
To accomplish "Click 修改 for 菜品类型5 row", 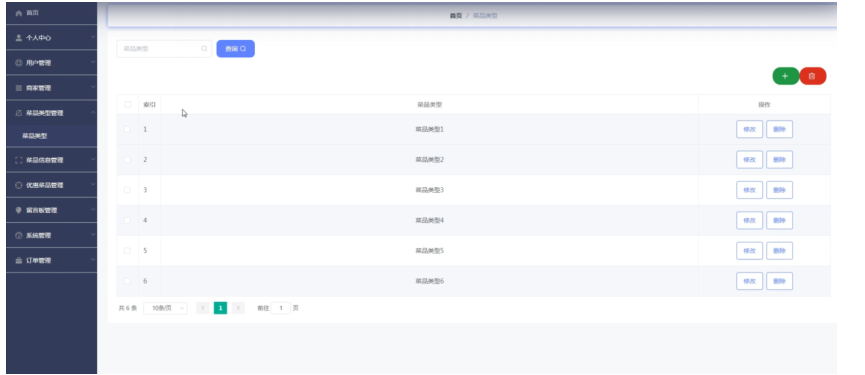I will point(749,250).
